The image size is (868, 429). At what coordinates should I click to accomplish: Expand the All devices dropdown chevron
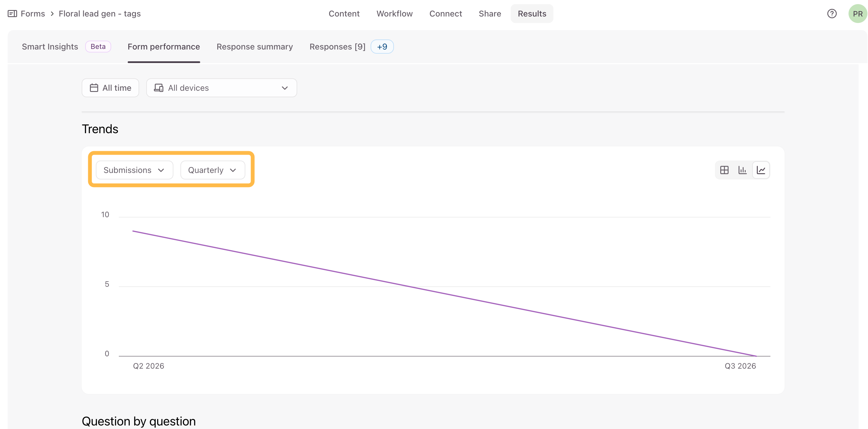[x=285, y=88]
